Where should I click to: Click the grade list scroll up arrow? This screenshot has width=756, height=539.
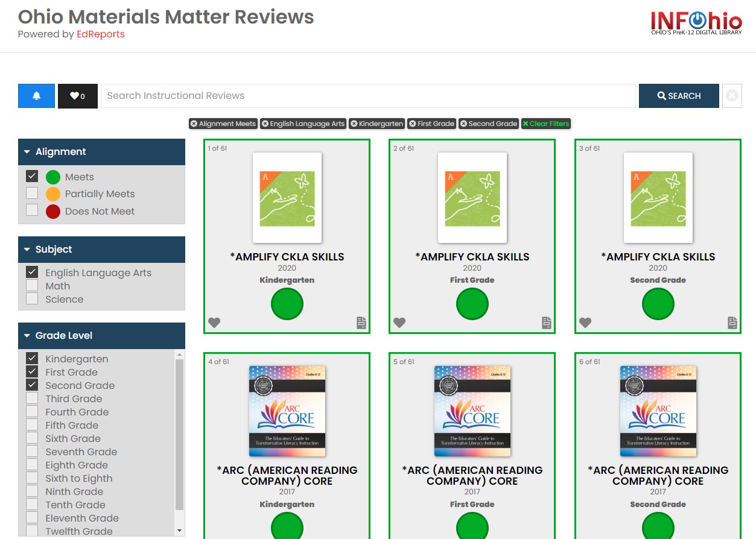click(179, 354)
